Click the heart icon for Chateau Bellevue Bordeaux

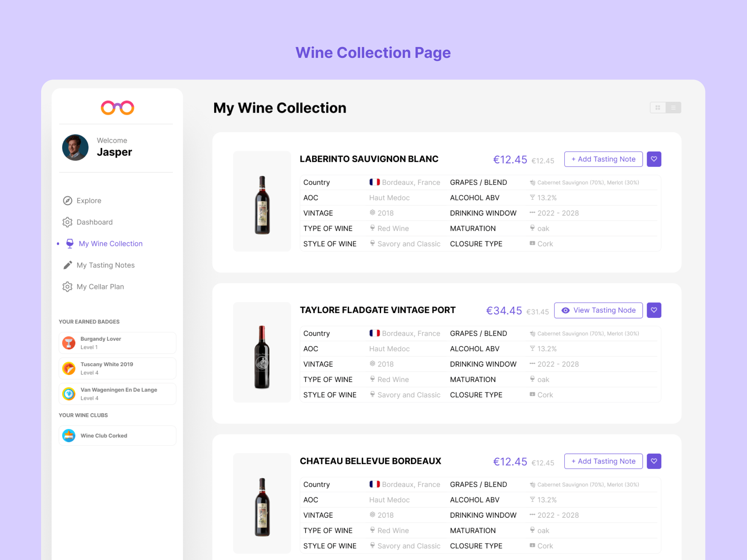[653, 461]
